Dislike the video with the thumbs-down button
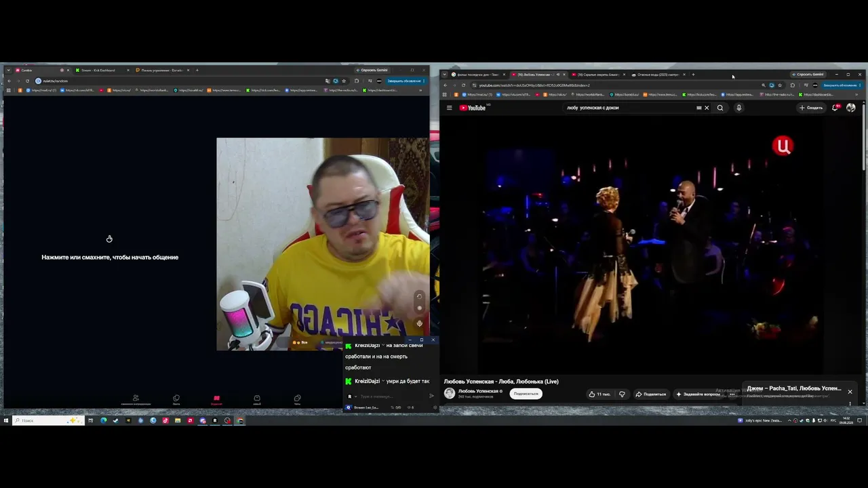The width and height of the screenshot is (868, 488). 622,394
